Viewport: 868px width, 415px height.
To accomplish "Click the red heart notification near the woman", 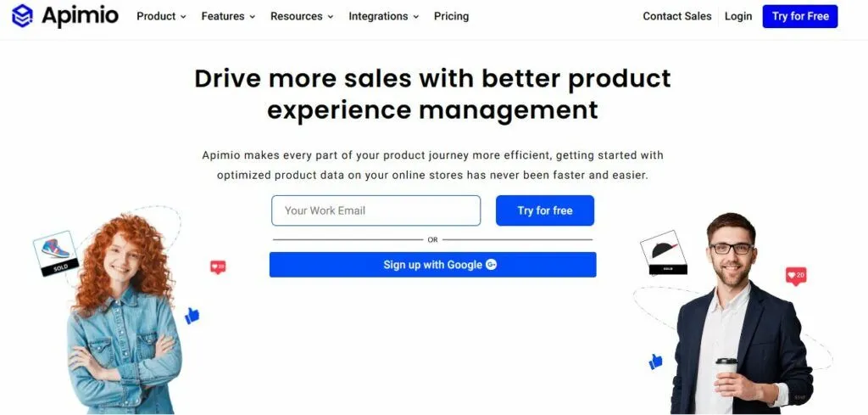I will (218, 267).
